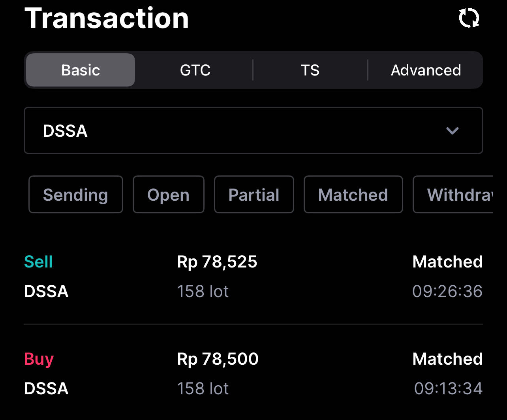Tap the teal Sell label
The width and height of the screenshot is (507, 420).
click(x=38, y=262)
